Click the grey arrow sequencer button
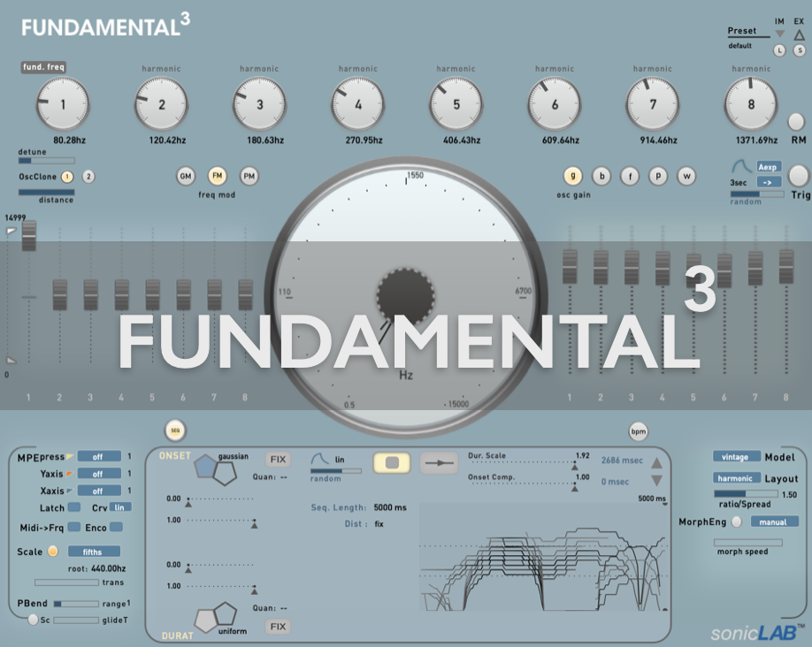Screen dimensions: 812x647 point(439,462)
